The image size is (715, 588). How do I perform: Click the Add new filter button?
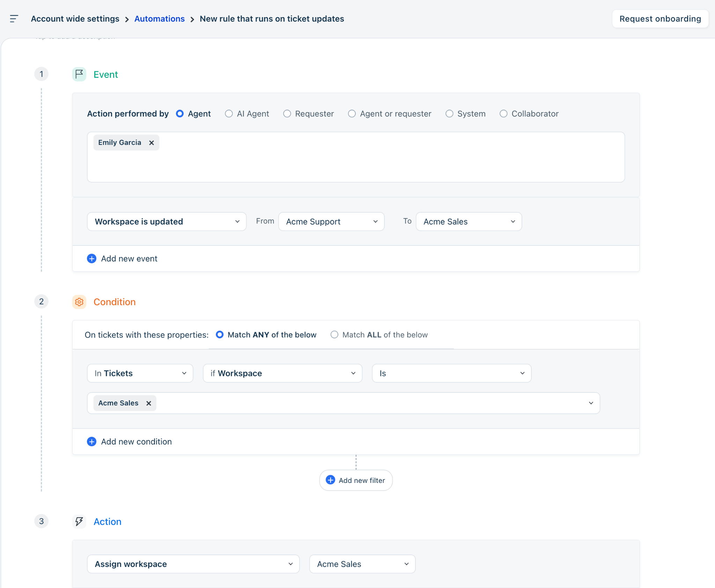pyautogui.click(x=356, y=480)
